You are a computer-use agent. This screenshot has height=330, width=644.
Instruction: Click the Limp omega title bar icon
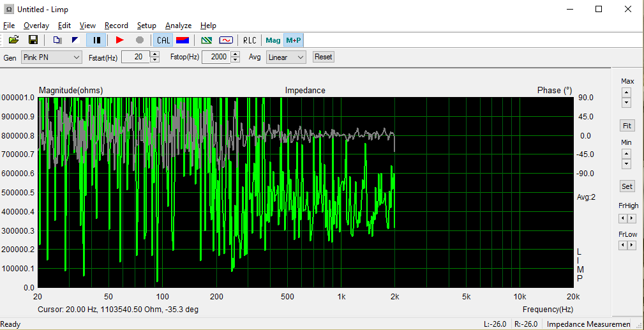point(9,9)
